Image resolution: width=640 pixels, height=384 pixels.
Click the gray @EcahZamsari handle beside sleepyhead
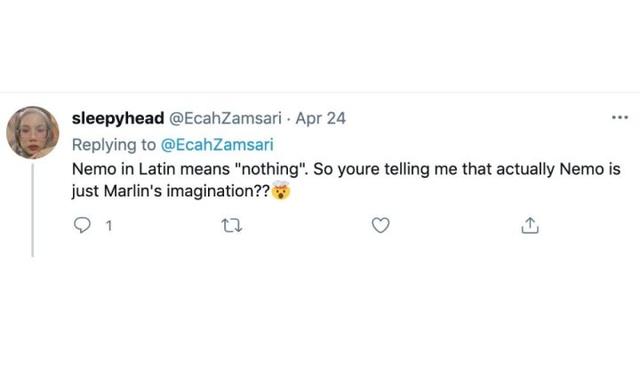tap(225, 119)
